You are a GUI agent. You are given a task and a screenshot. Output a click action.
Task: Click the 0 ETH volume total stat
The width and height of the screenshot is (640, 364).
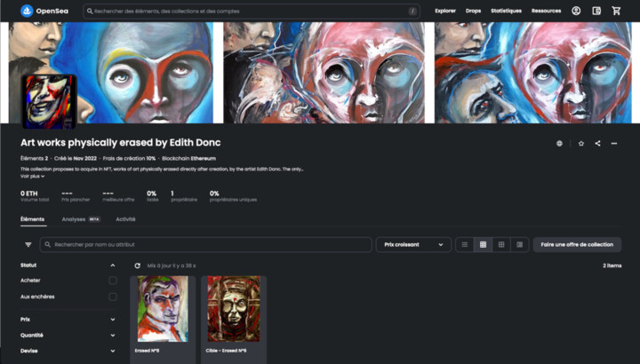(35, 196)
